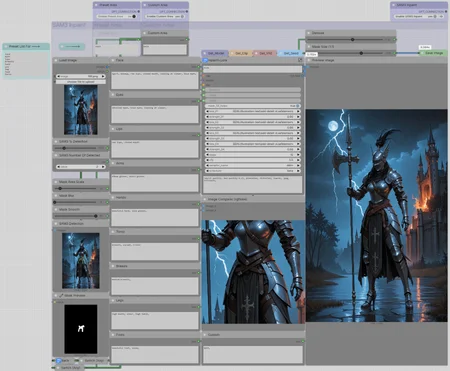This screenshot has width=450, height=371.
Task: Open the lora_04 model dropdown
Action: tap(252, 144)
